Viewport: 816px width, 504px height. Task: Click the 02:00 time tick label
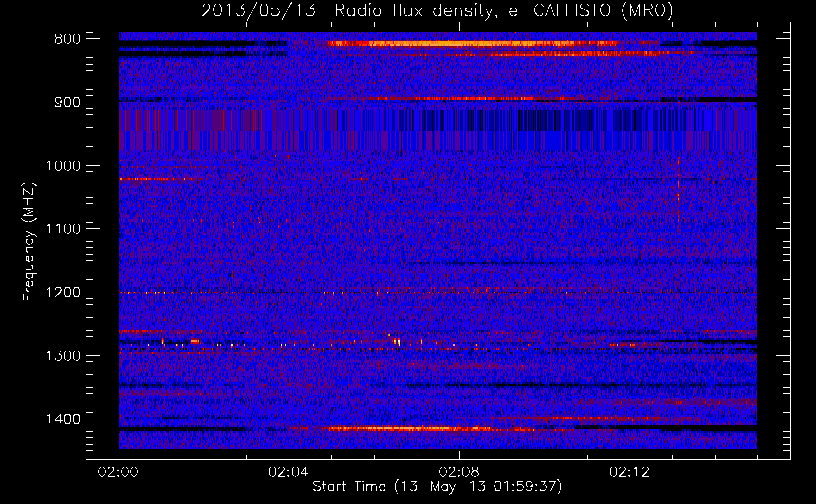119,472
